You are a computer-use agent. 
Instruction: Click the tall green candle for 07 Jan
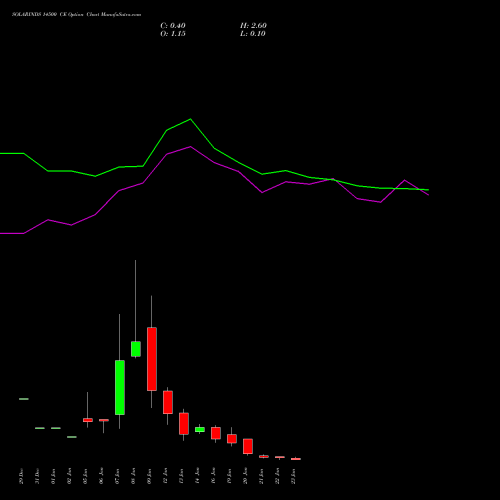coord(120,387)
